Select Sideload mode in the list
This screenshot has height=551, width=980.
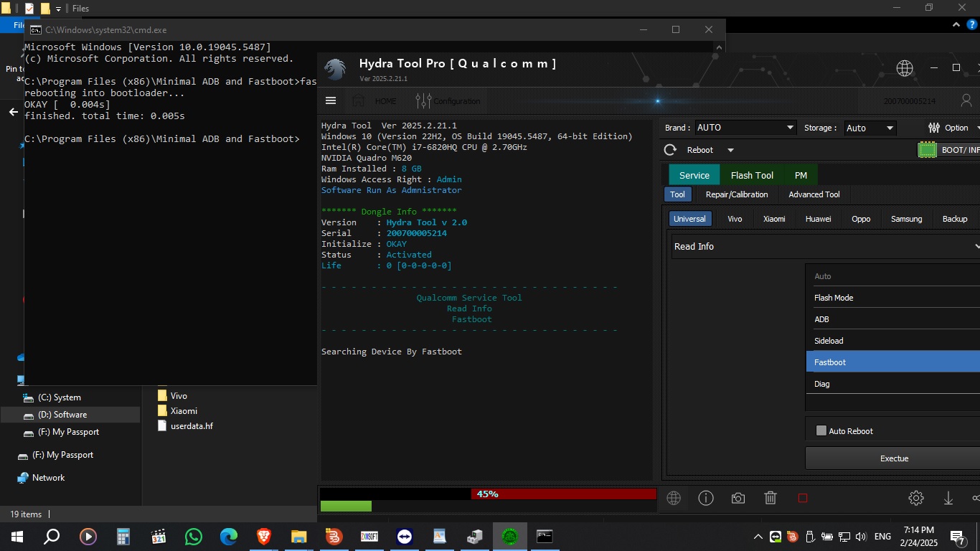(893, 341)
